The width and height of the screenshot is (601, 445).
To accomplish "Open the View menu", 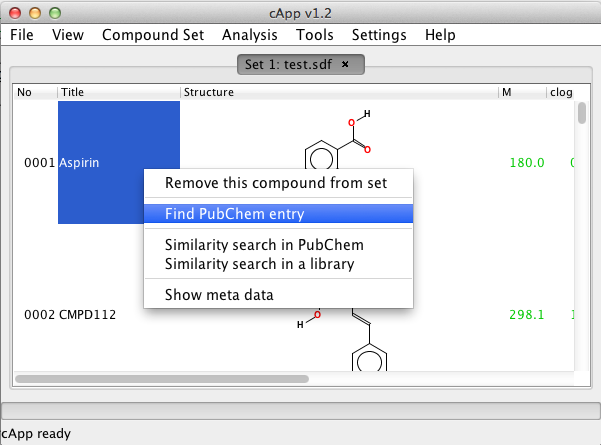I will [x=68, y=35].
